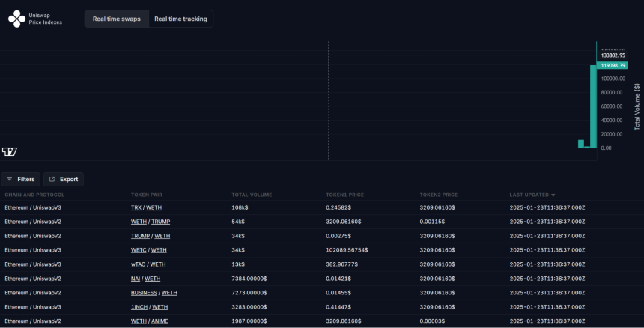The height and width of the screenshot is (328, 644).
Task: Click the 1987.00000$ volume cell
Action: click(249, 321)
